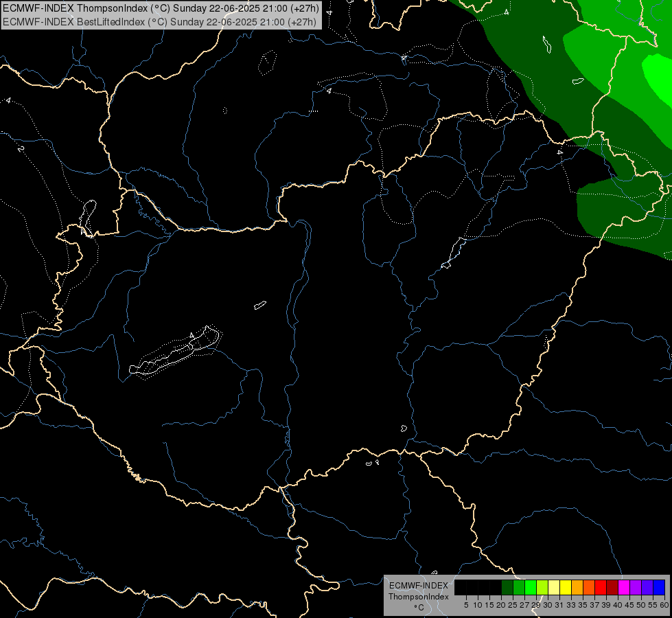Click the orange-red 35-37 legend swatch

point(589,587)
